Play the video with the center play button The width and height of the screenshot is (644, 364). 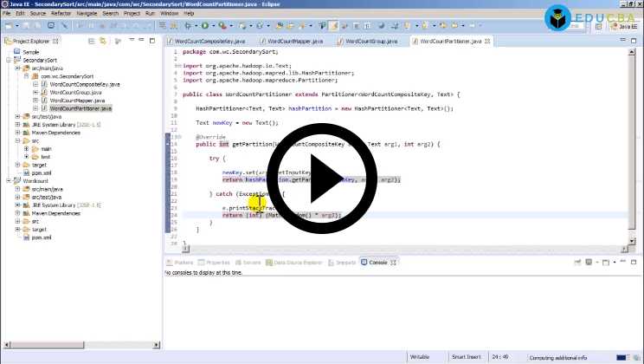click(x=321, y=179)
